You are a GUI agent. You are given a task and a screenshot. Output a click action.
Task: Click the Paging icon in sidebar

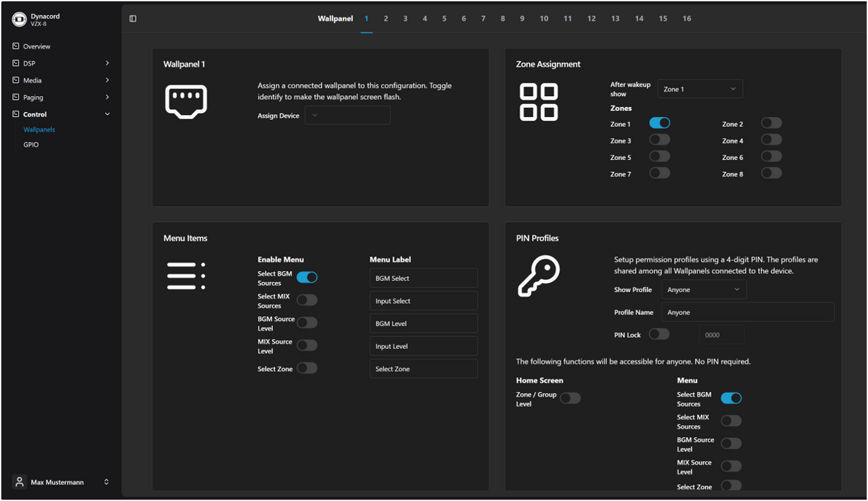[x=16, y=97]
